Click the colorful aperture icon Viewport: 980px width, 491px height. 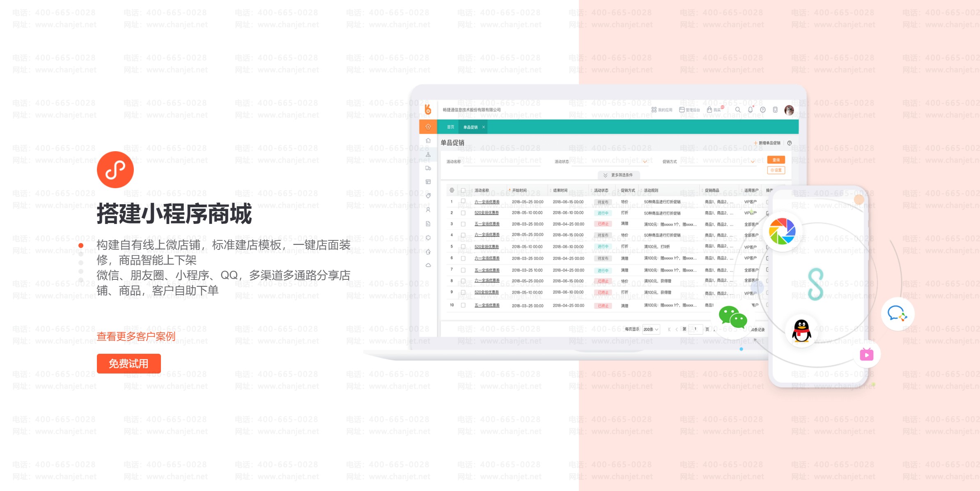click(782, 231)
